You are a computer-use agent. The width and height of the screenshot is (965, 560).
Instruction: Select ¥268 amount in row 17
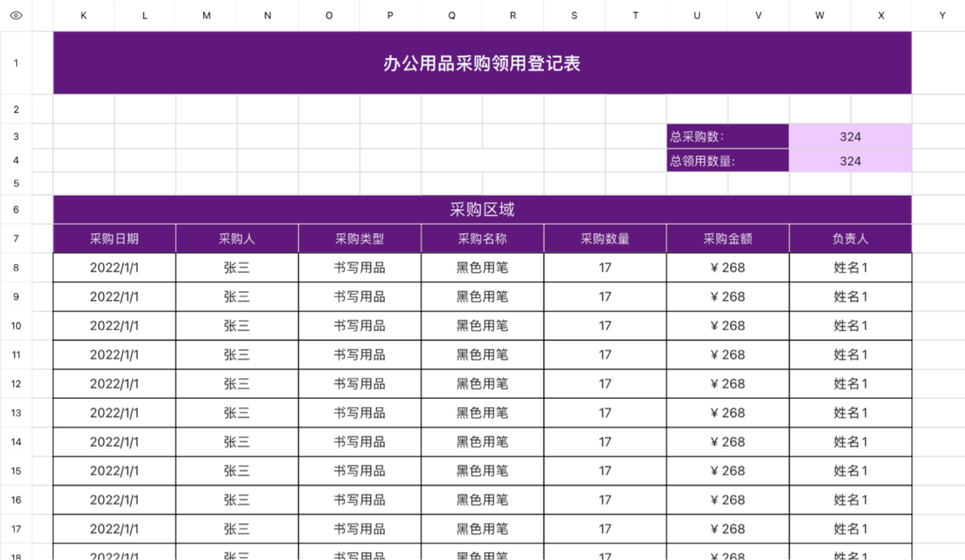(x=727, y=529)
